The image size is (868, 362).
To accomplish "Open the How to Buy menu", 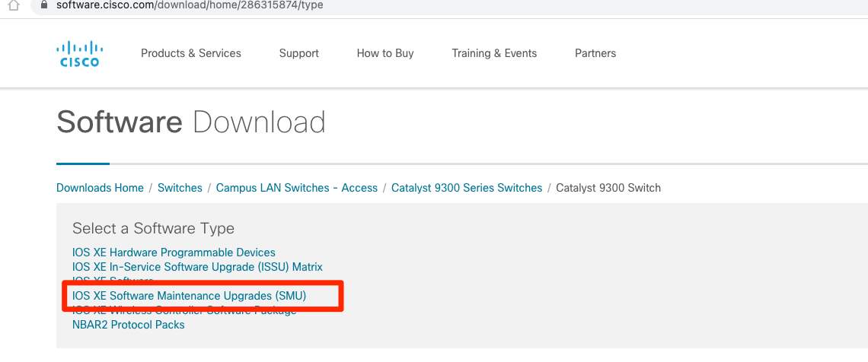I will 385,53.
